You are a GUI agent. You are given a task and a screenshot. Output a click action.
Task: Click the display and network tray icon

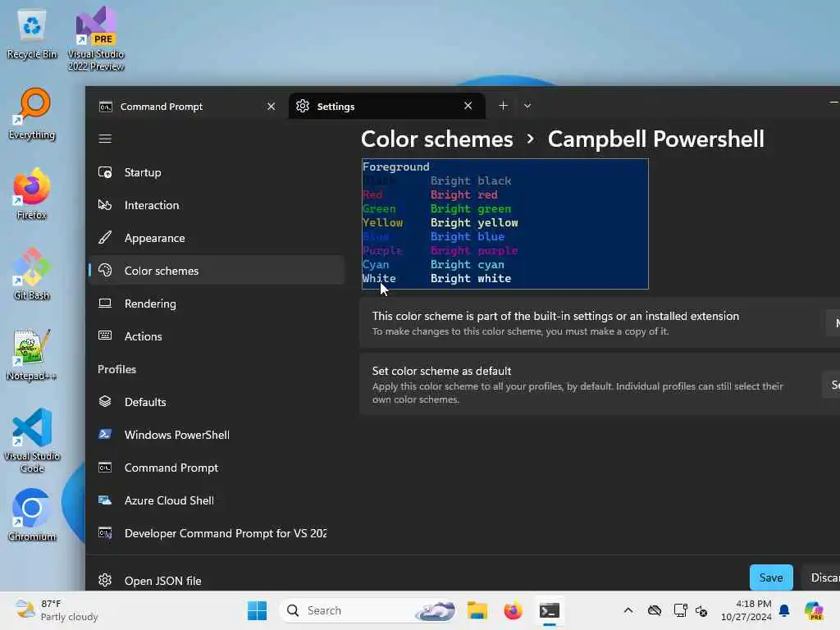click(680, 610)
